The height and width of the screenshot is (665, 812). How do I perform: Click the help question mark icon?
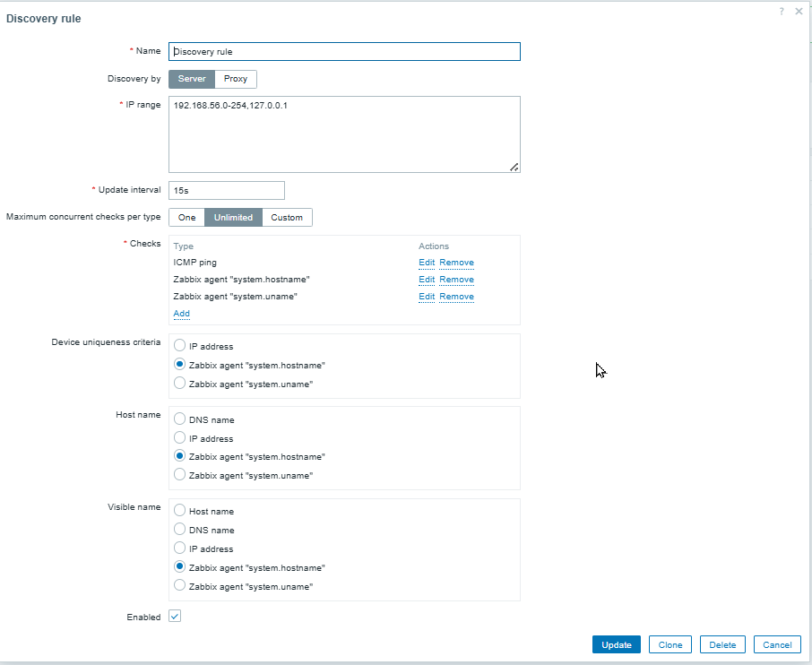tap(782, 11)
